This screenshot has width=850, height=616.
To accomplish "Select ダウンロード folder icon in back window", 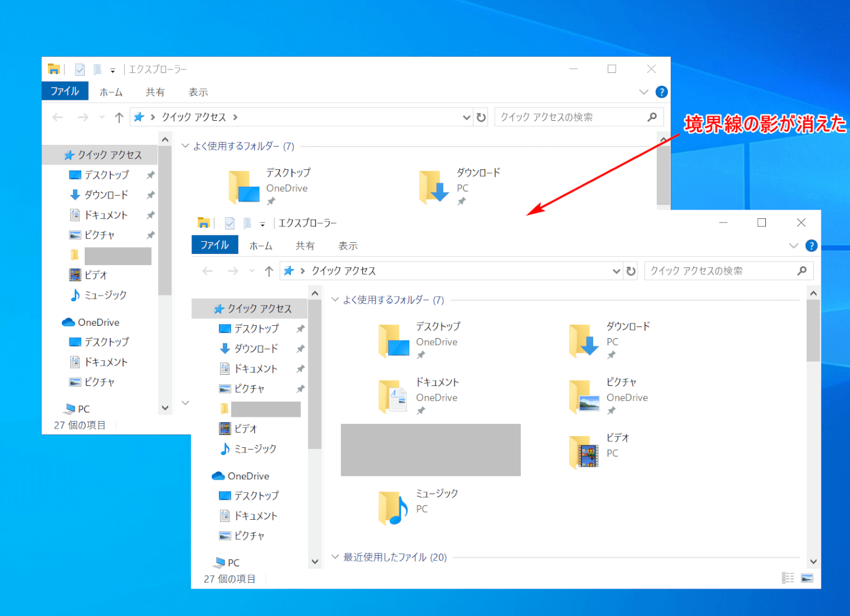I will tap(434, 187).
